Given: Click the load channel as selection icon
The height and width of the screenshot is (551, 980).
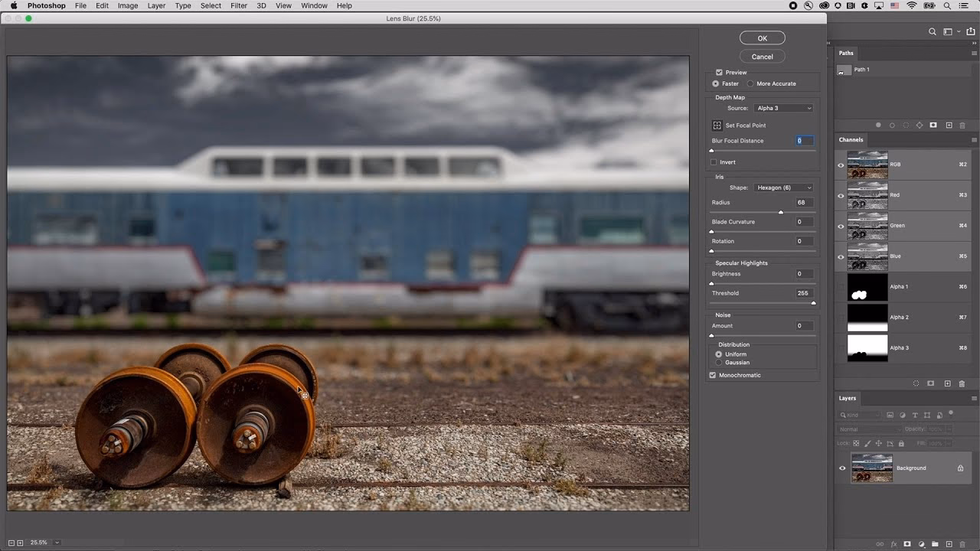Looking at the screenshot, I should [916, 383].
